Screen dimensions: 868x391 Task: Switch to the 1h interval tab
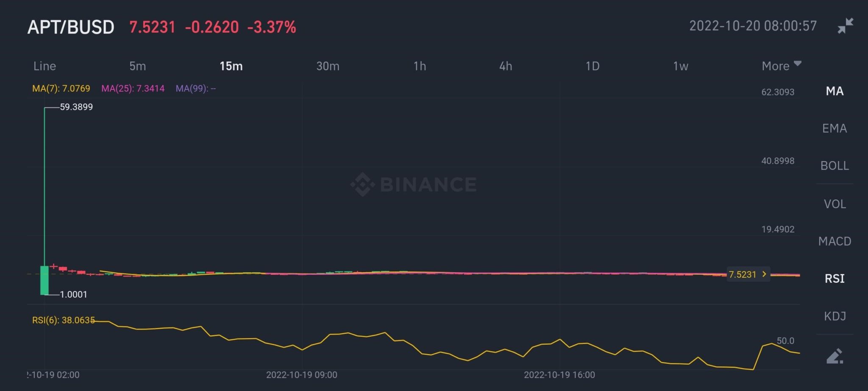[420, 66]
